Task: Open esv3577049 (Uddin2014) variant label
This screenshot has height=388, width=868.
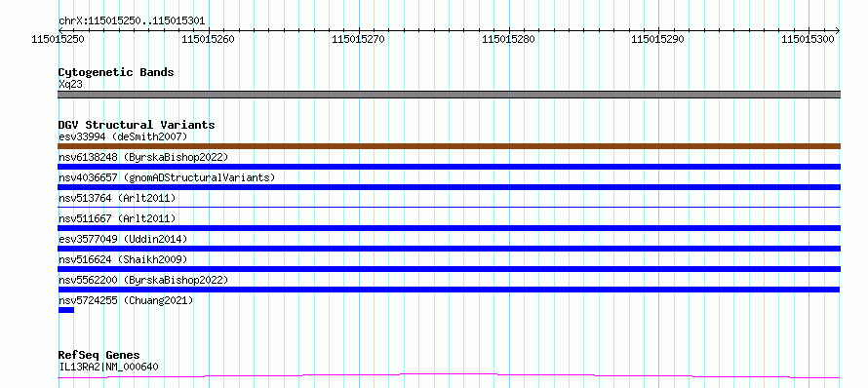Action: 123,239
